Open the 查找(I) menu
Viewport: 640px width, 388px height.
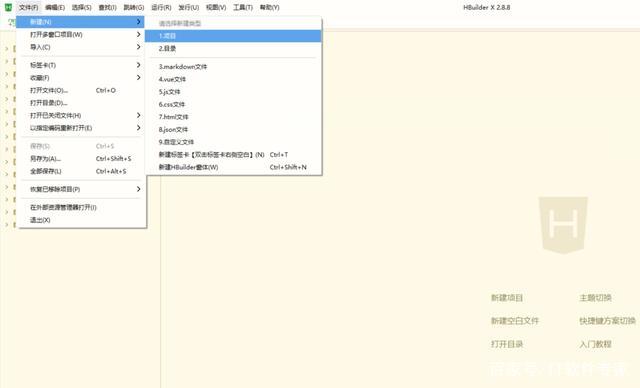107,7
